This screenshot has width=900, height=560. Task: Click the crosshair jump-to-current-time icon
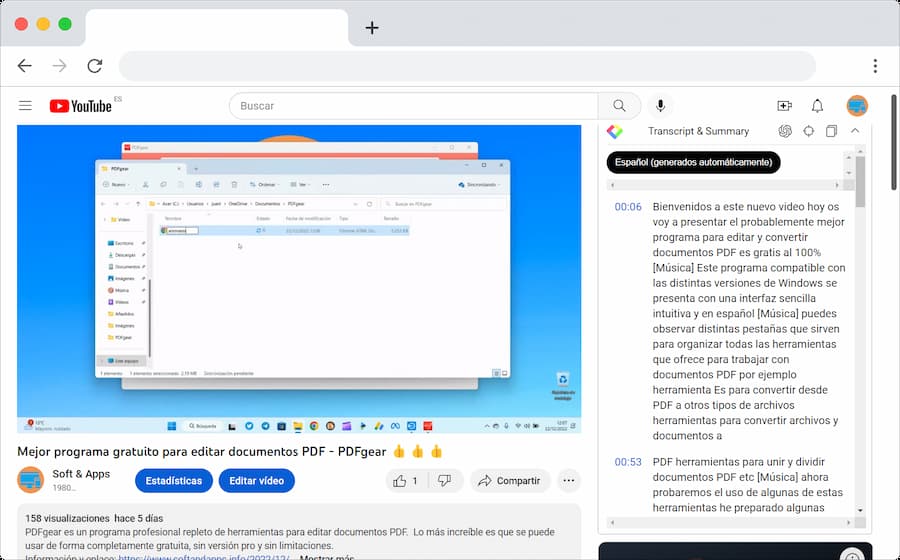(x=809, y=131)
